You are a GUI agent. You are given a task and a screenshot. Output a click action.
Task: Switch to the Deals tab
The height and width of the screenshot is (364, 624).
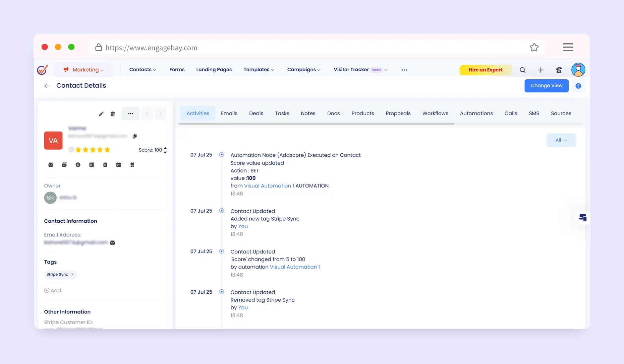pyautogui.click(x=256, y=114)
